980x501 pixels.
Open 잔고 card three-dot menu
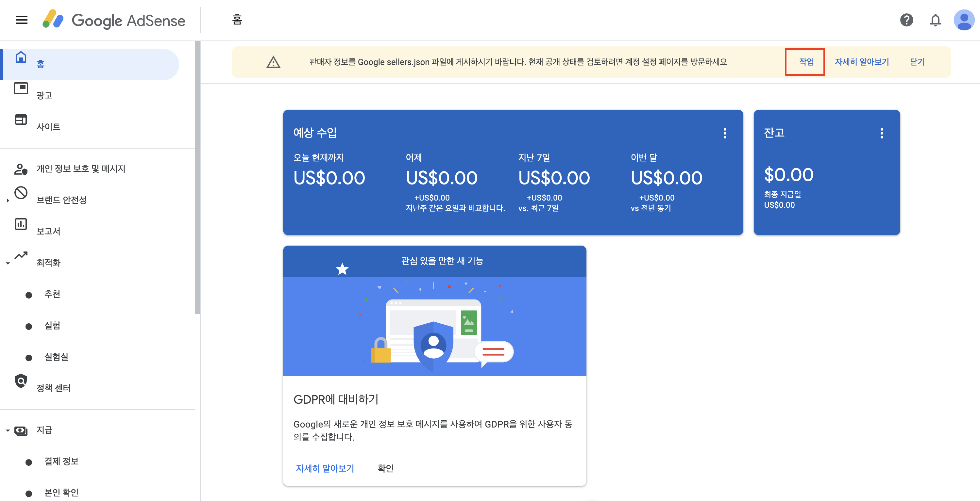click(x=882, y=133)
